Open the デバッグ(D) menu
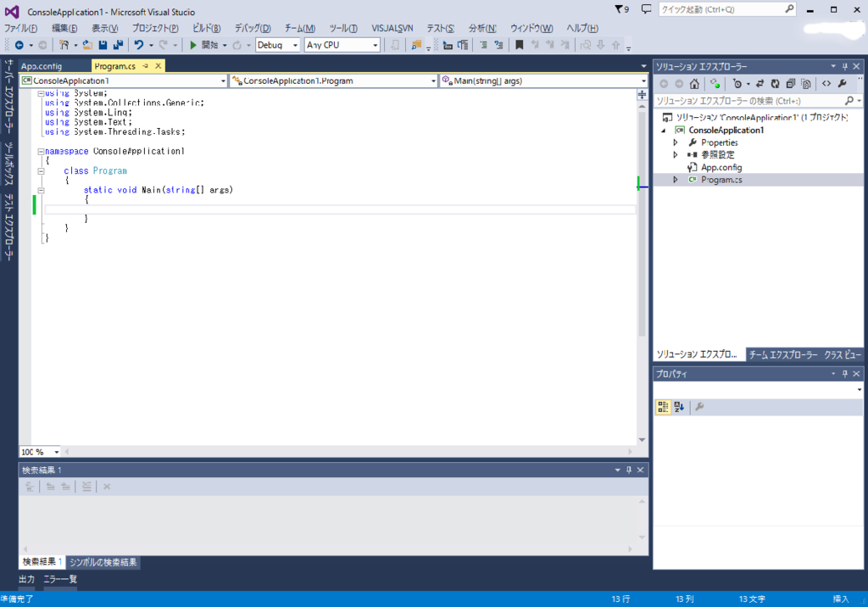Image resolution: width=868 pixels, height=607 pixels. pos(253,28)
